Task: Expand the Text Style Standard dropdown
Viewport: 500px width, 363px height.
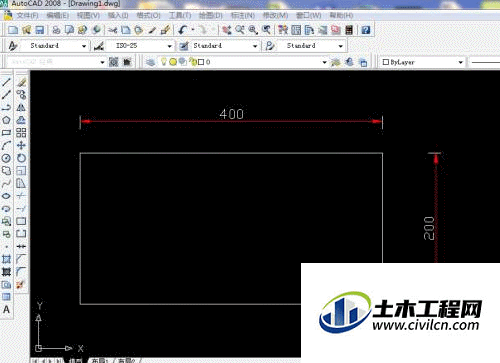Action: pos(84,46)
